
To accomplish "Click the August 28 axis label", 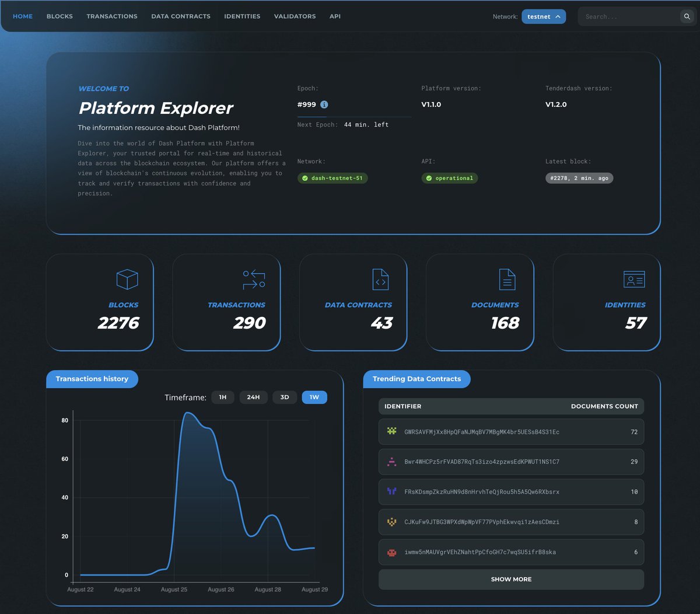I will click(x=268, y=589).
